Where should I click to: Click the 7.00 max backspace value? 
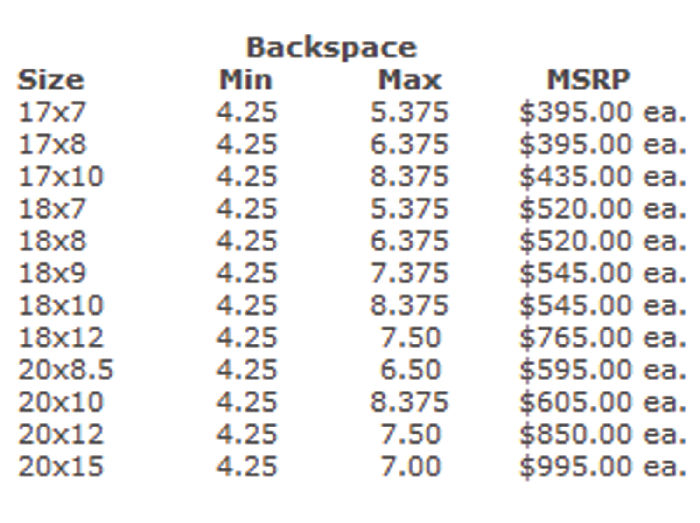410,467
